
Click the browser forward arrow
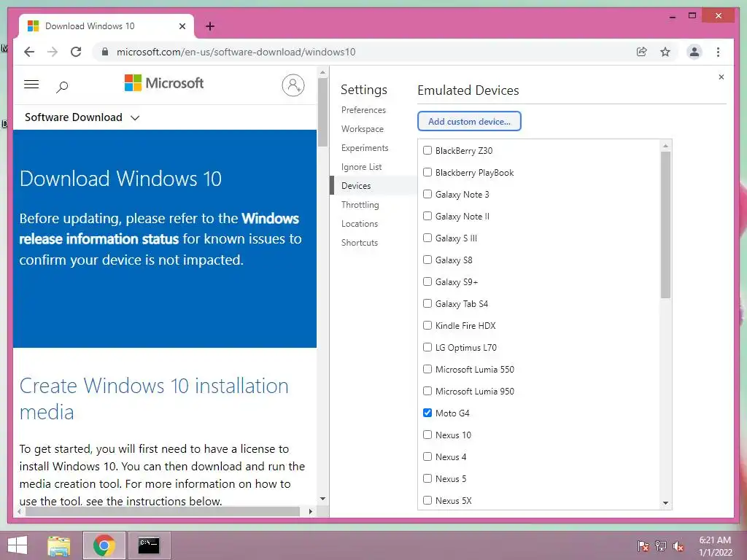[x=53, y=52]
